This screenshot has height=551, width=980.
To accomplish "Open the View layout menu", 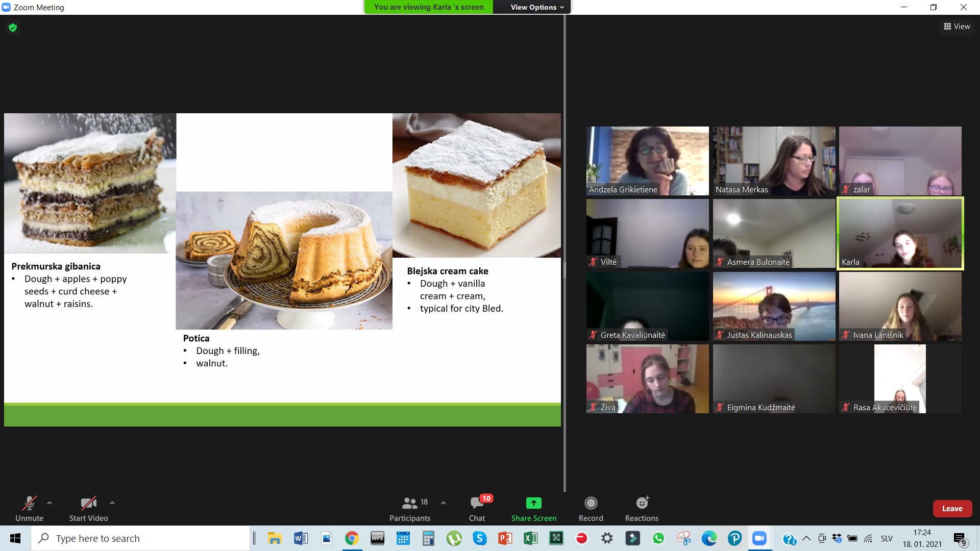I will [x=957, y=27].
